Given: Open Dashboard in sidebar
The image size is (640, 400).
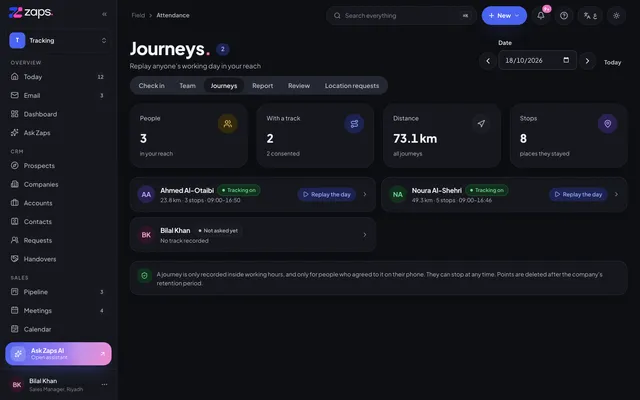Looking at the screenshot, I should click(x=58, y=114).
